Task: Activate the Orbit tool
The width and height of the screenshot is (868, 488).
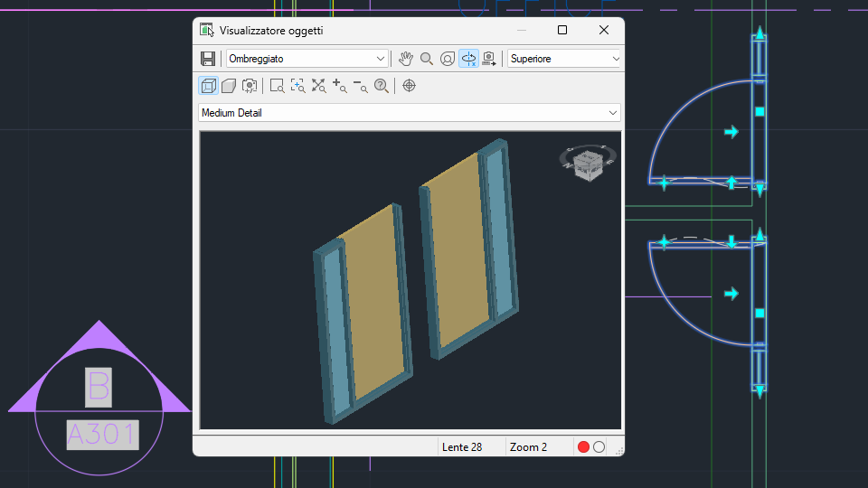Action: pos(448,59)
